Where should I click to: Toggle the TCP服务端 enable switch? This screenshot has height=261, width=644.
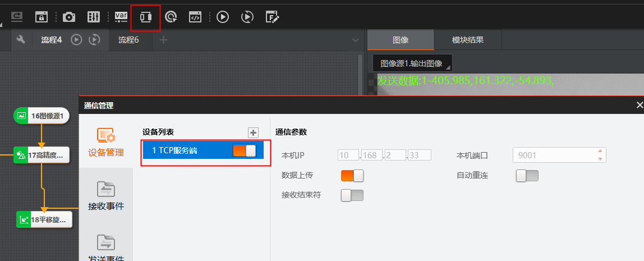(x=245, y=150)
